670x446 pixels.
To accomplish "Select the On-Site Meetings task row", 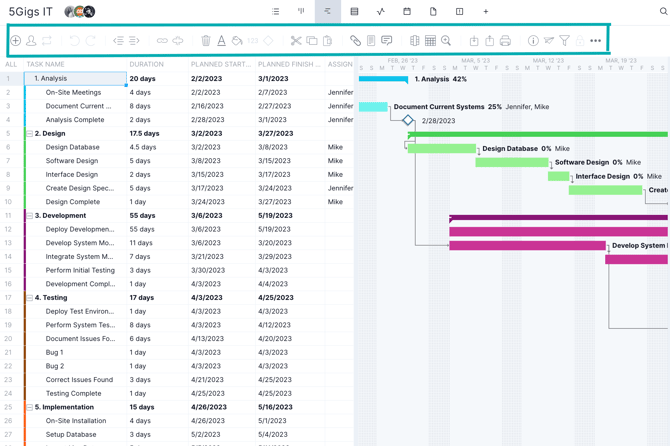I will point(177,92).
